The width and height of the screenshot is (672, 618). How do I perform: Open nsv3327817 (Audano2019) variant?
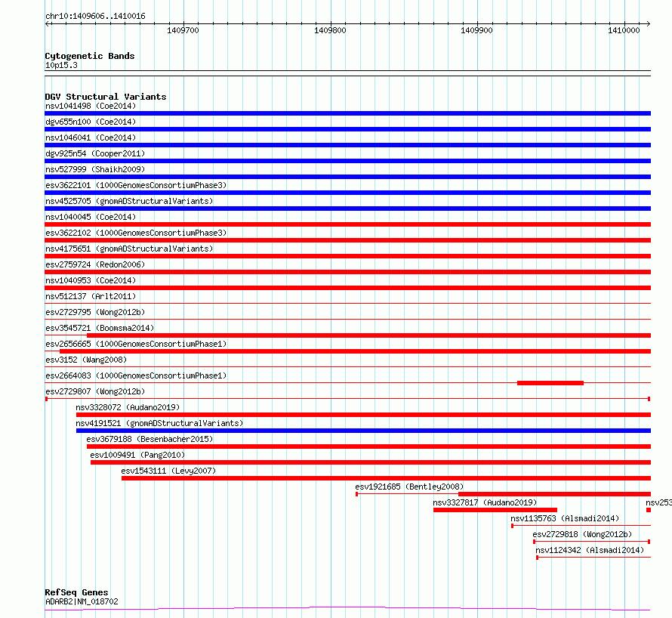click(485, 502)
